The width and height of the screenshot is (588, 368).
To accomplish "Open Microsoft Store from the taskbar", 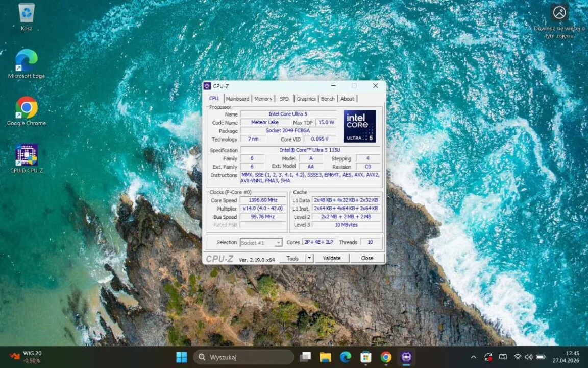I will tap(365, 357).
